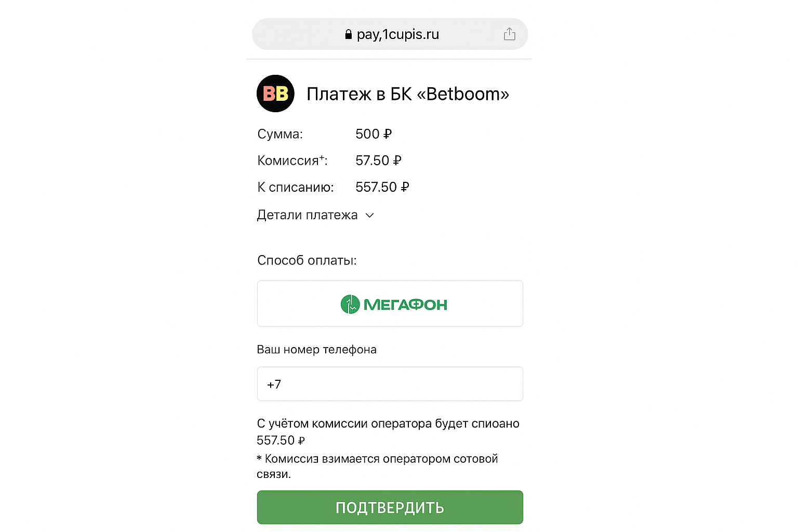Tap the 57.50 ₽ commission value
Viewport: 798px width, 532px height.
pos(379,160)
